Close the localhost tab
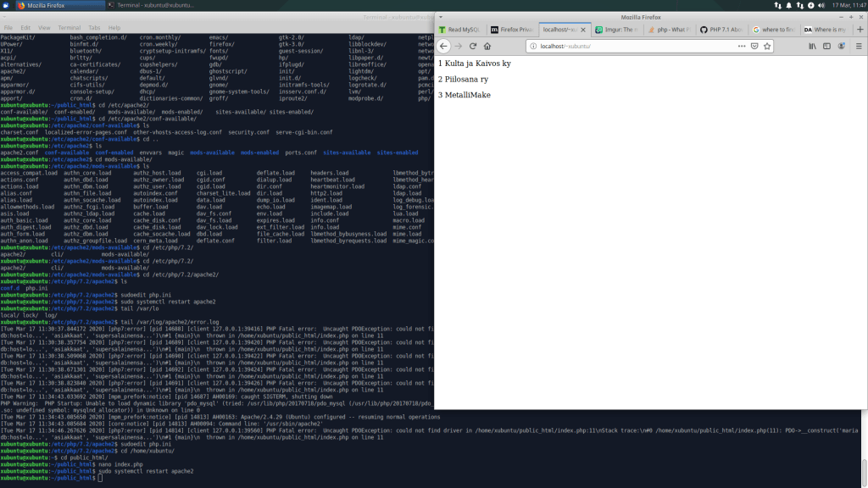Viewport: 868px width, 488px height. point(586,29)
